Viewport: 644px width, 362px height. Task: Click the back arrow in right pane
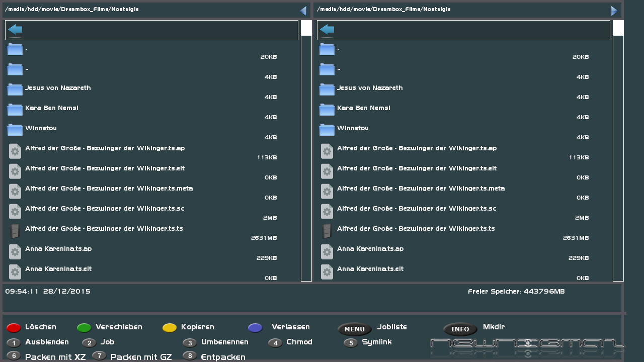(327, 30)
